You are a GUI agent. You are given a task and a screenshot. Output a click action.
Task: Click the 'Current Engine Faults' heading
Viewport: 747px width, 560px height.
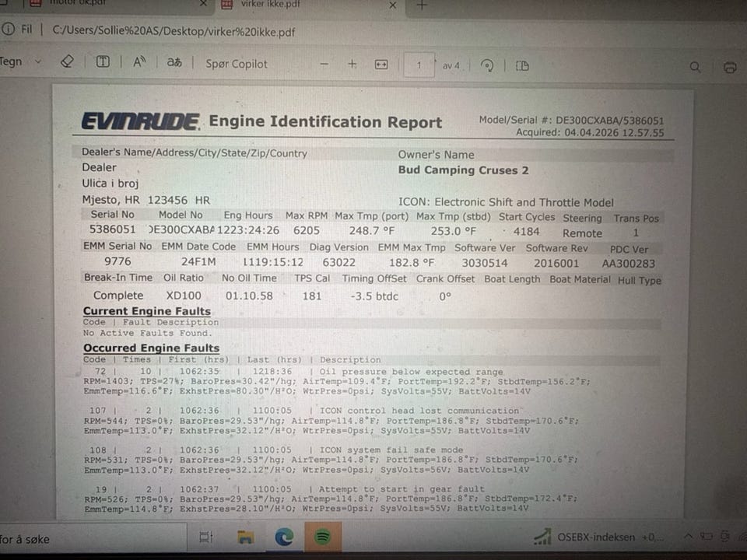point(147,311)
